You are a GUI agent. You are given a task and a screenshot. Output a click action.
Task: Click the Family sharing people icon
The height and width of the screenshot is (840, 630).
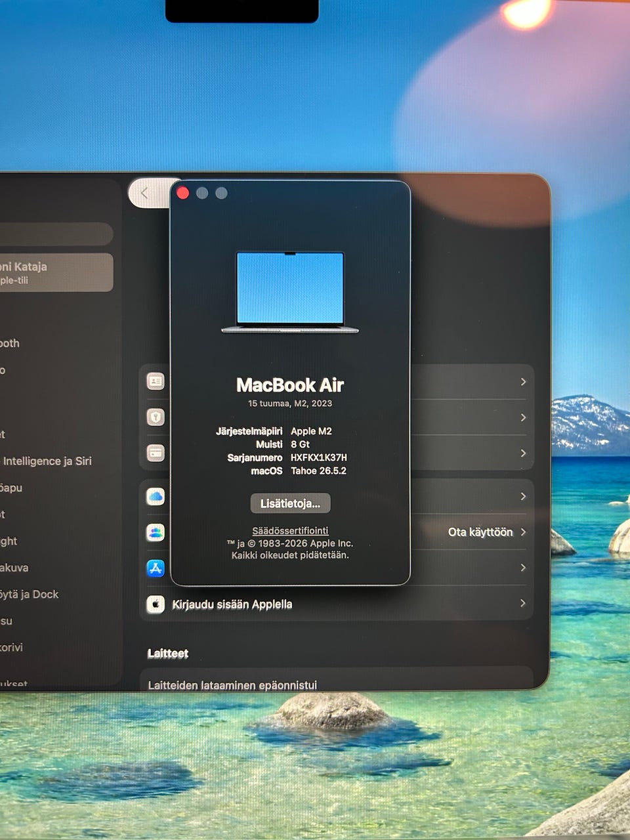click(156, 532)
